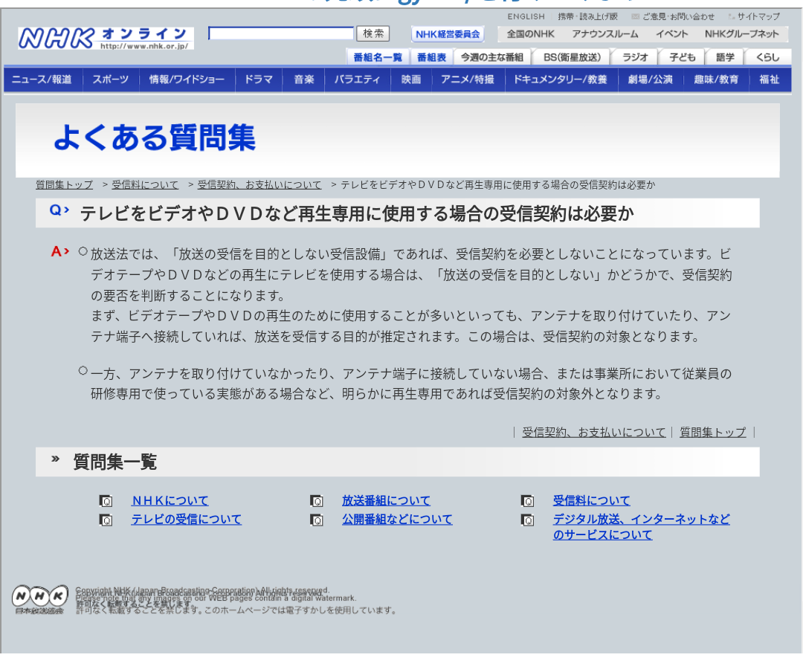This screenshot has width=803, height=672.
Task: Click the Q icon beside 受信料について
Action: click(528, 501)
